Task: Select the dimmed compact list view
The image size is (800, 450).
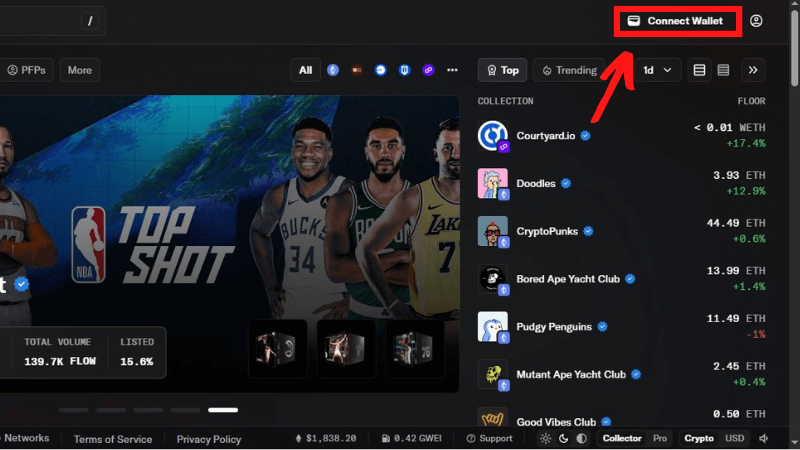Action: [x=723, y=70]
